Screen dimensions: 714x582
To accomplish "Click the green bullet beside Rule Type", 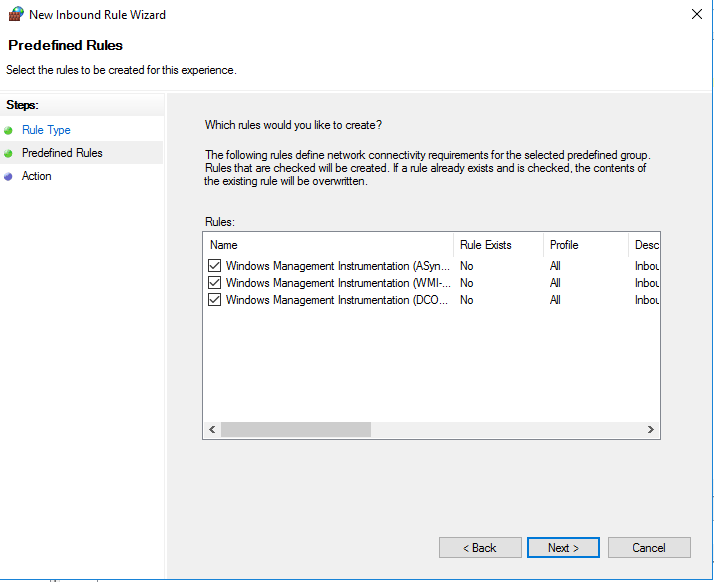I will coord(9,130).
